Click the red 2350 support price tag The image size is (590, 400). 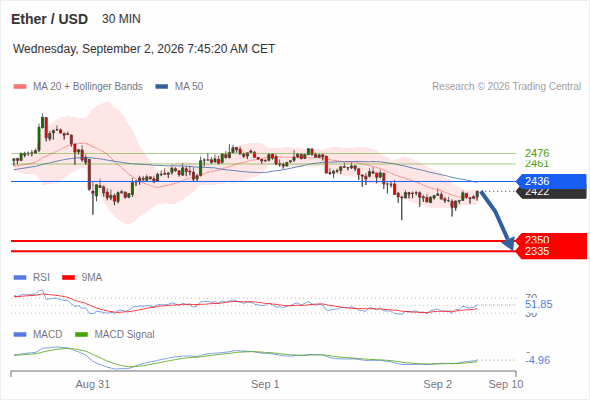tap(552, 239)
